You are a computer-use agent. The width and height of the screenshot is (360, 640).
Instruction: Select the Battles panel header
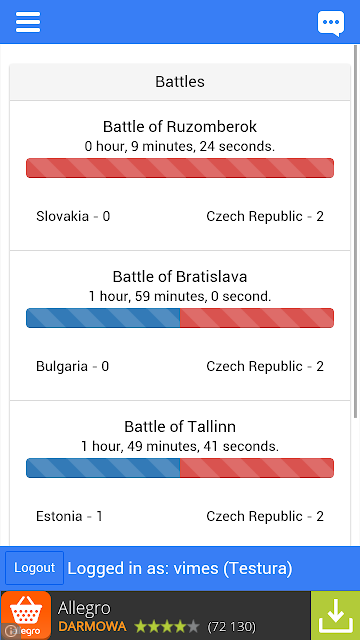pos(180,82)
